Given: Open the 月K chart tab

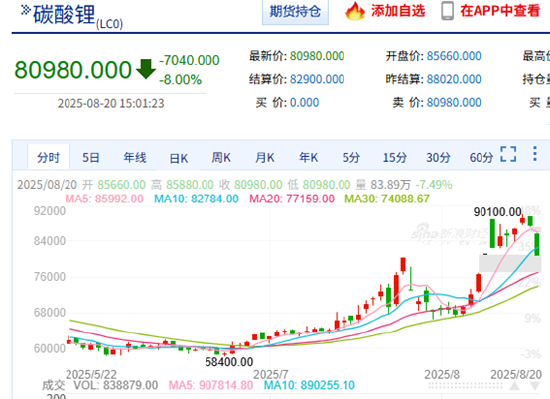Looking at the screenshot, I should pos(265,157).
